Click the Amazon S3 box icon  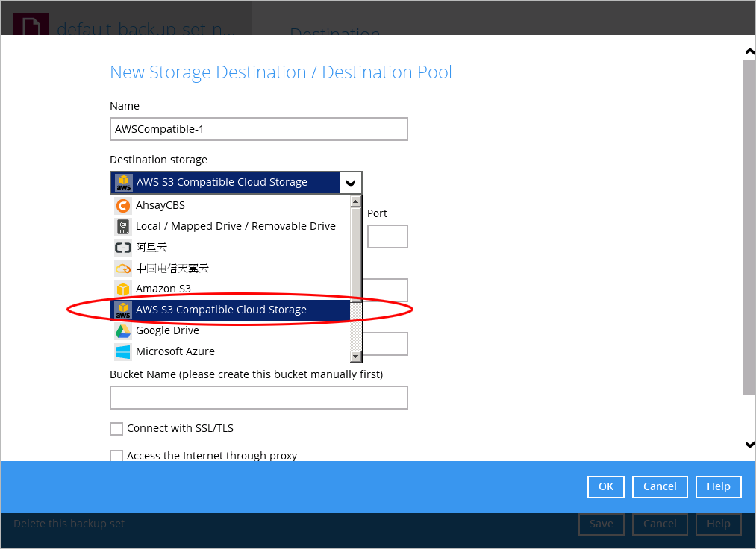click(123, 289)
